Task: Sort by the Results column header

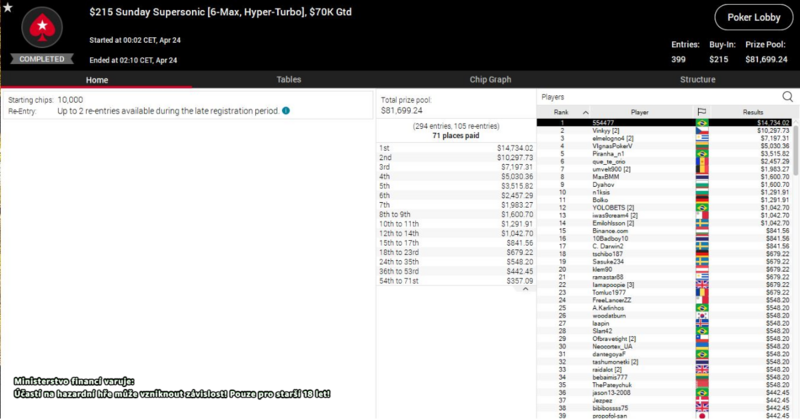Action: click(x=753, y=112)
